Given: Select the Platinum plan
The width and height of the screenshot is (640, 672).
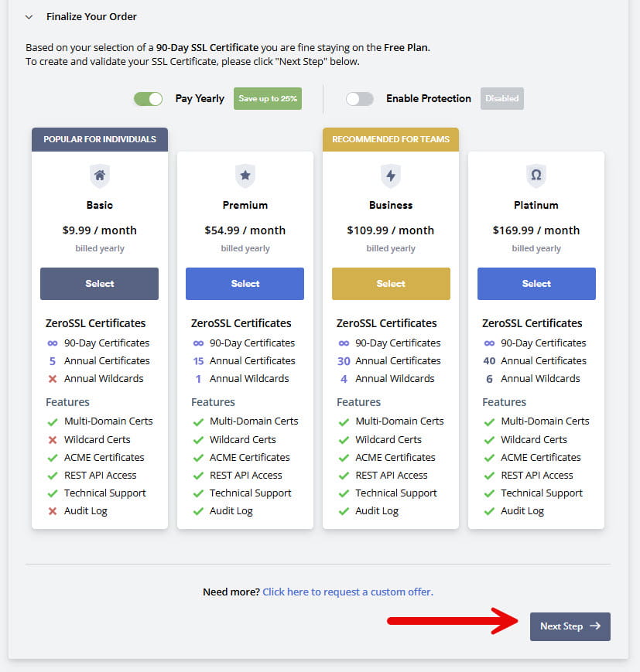Looking at the screenshot, I should pos(536,284).
